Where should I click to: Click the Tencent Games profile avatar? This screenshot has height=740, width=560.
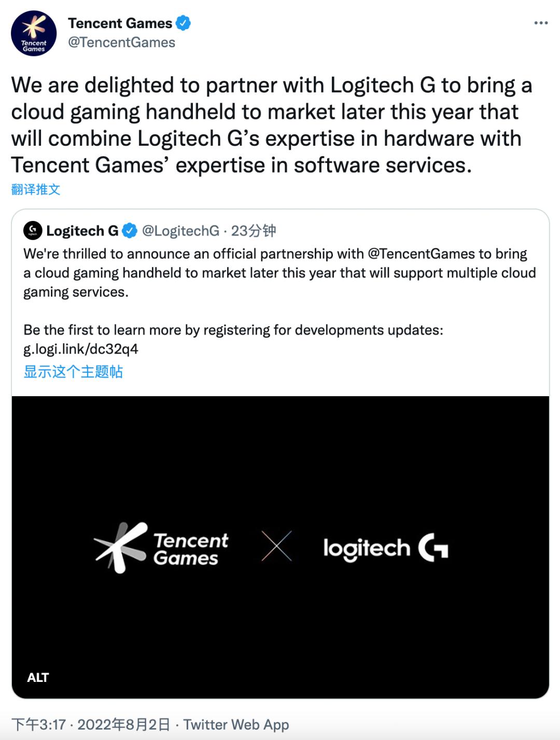point(34,32)
